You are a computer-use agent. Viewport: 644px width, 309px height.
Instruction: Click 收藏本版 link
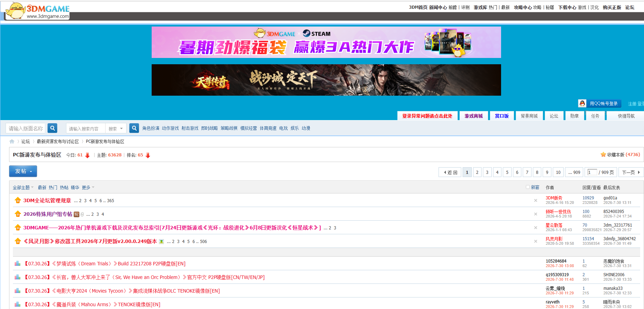(615, 155)
